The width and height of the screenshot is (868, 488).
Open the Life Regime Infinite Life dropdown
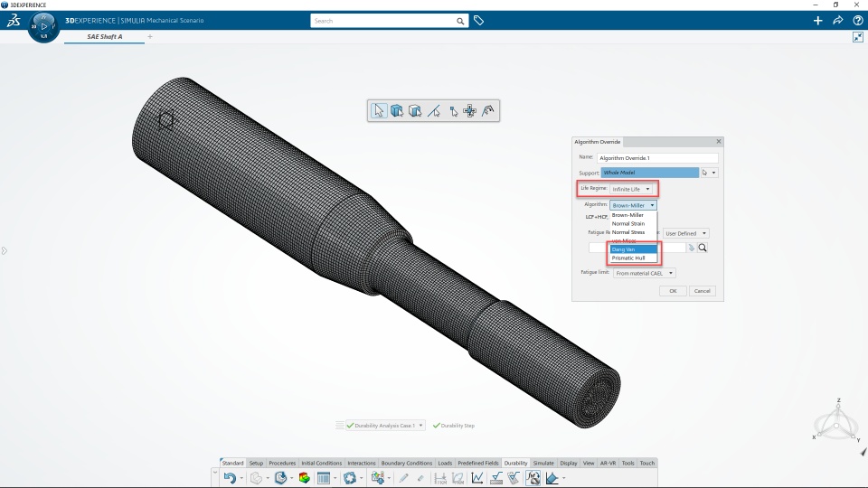(x=632, y=189)
